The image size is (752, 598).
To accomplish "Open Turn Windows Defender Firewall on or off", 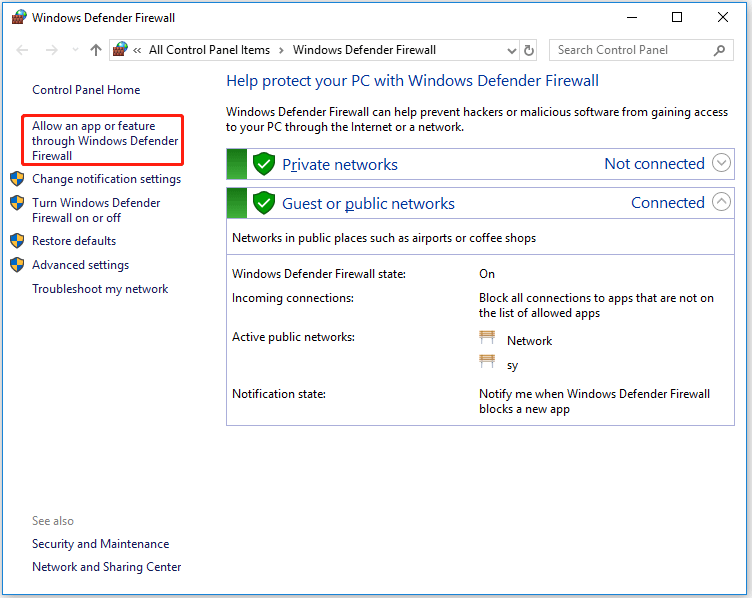I will (96, 210).
